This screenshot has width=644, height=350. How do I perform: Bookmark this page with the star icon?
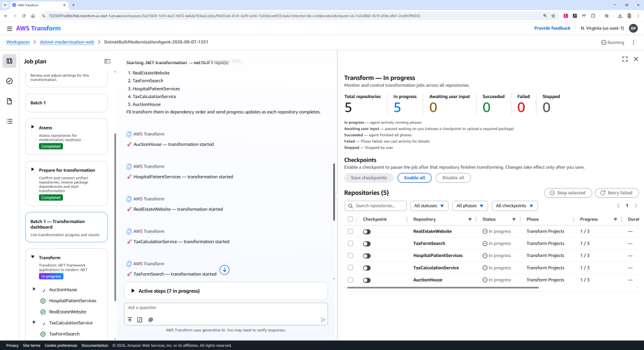click(x=553, y=16)
